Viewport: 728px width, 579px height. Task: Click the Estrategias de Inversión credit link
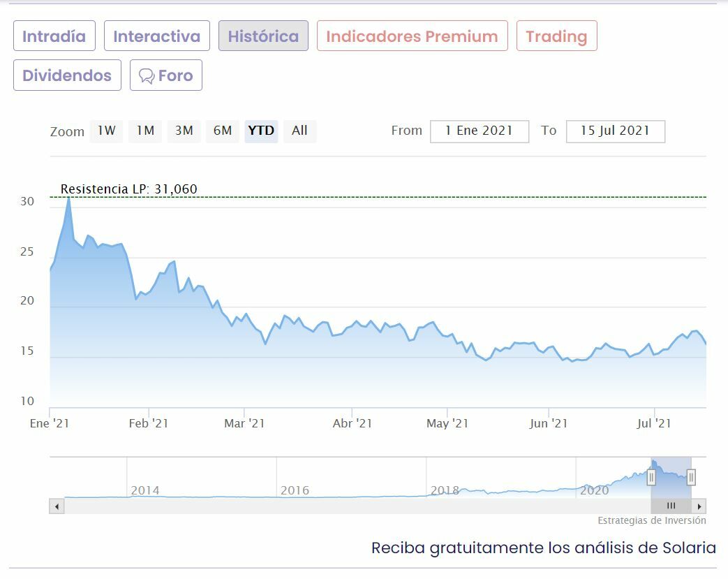click(651, 520)
